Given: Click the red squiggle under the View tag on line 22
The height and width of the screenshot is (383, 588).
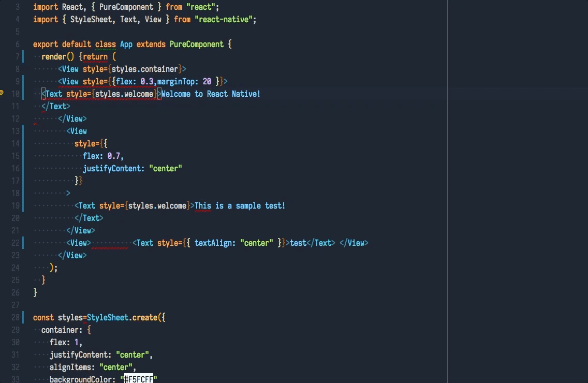Looking at the screenshot, I should 109,247.
